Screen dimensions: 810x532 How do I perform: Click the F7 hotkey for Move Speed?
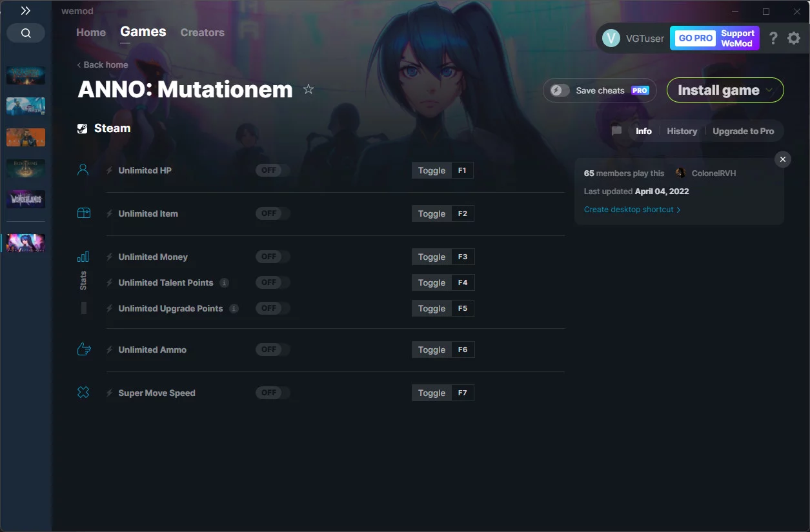click(x=462, y=393)
